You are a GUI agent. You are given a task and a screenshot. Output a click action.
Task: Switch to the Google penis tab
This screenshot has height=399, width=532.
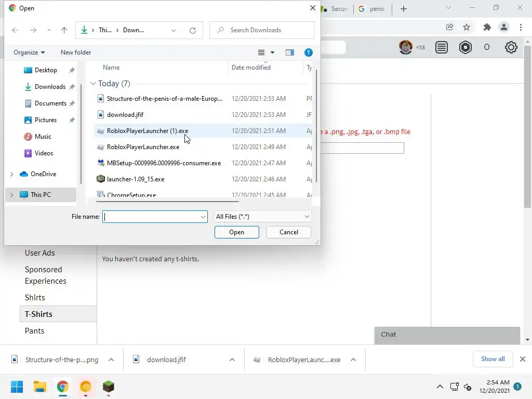tap(372, 9)
